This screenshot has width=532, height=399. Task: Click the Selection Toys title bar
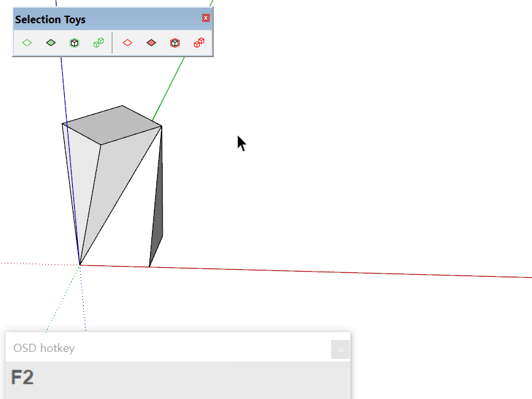pos(112,19)
